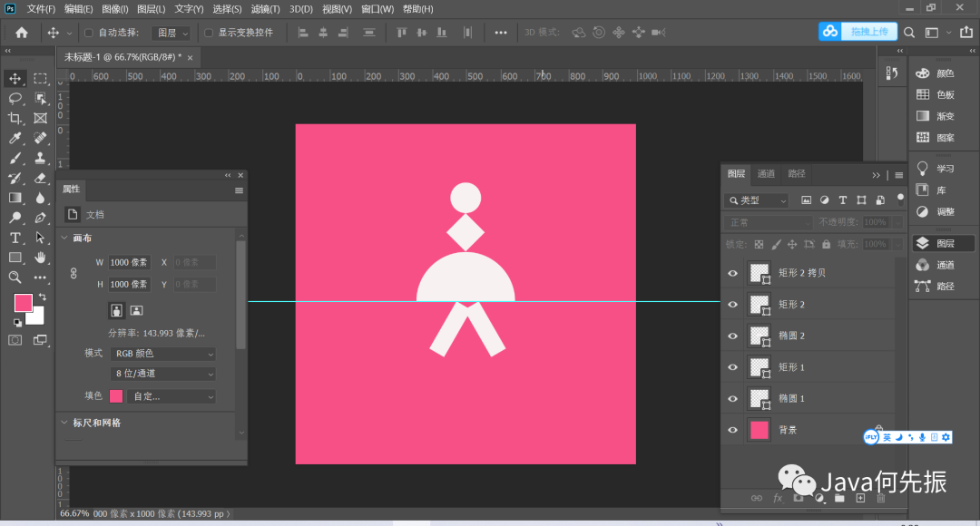Tick the 显示变换控件 checkbox
Screen dimensions: 980x526
(x=209, y=33)
